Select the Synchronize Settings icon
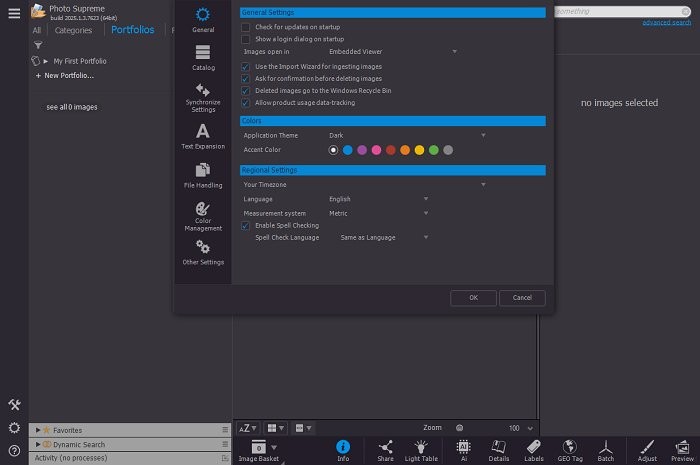 (203, 97)
